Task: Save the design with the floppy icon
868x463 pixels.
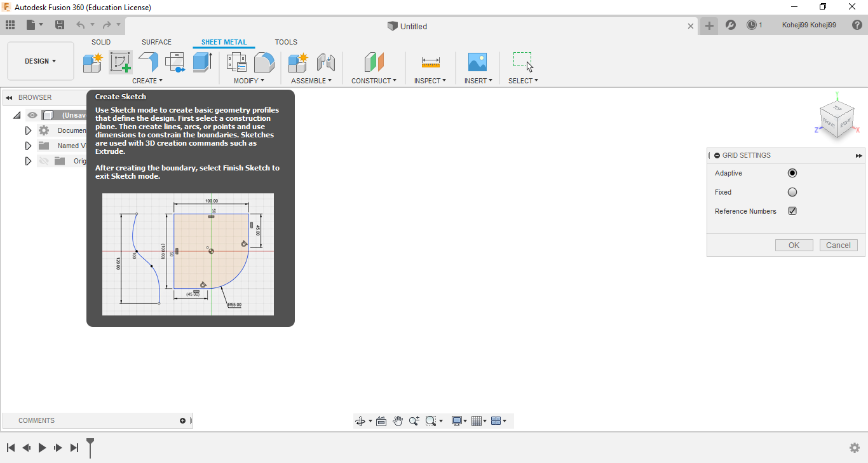Action: pos(60,25)
